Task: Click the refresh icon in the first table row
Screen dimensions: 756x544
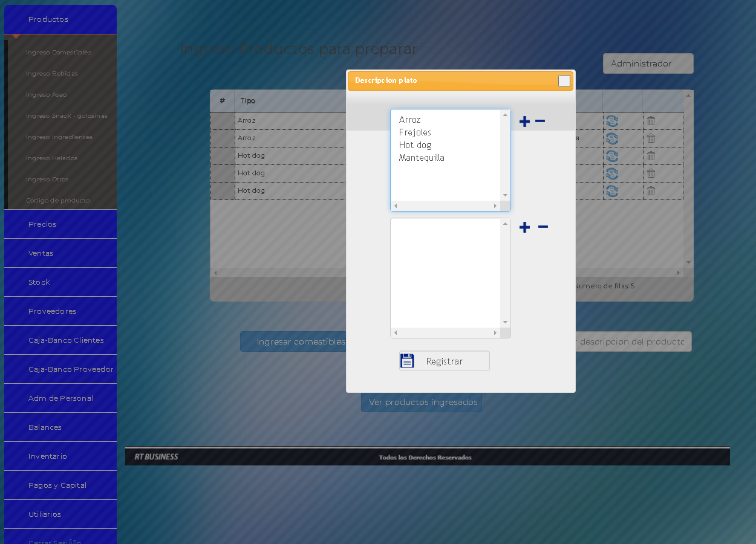Action: 612,121
